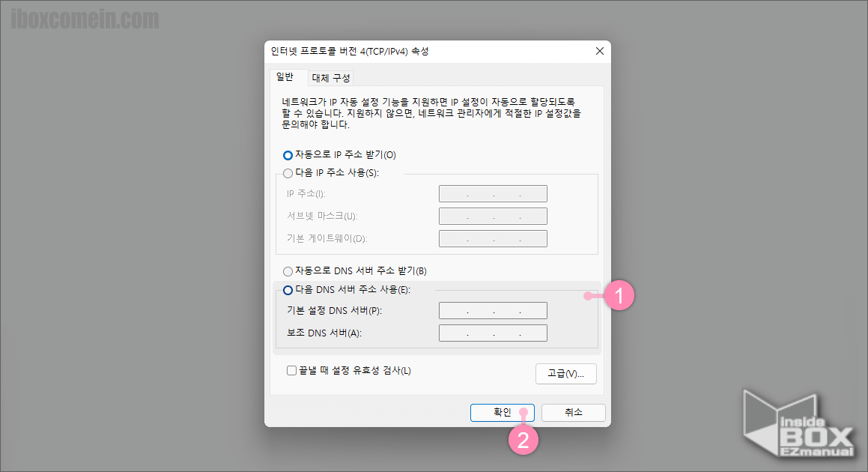
Task: Open advanced settings with the 고급 button
Action: (x=565, y=373)
